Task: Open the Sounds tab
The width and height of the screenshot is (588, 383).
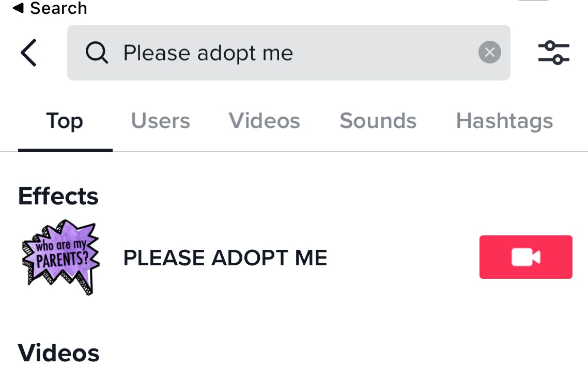Action: (378, 120)
